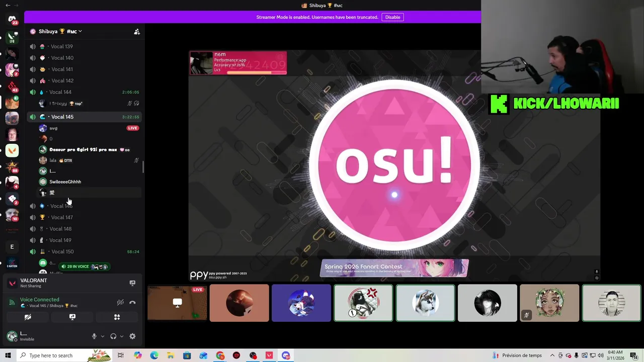
Task: Open Windows Start menu
Action: coord(8,355)
